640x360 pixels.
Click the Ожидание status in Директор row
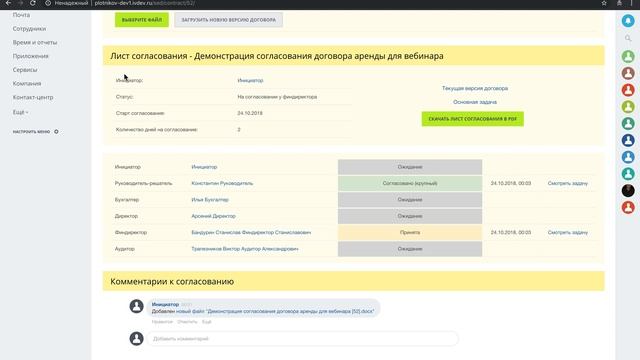click(410, 216)
